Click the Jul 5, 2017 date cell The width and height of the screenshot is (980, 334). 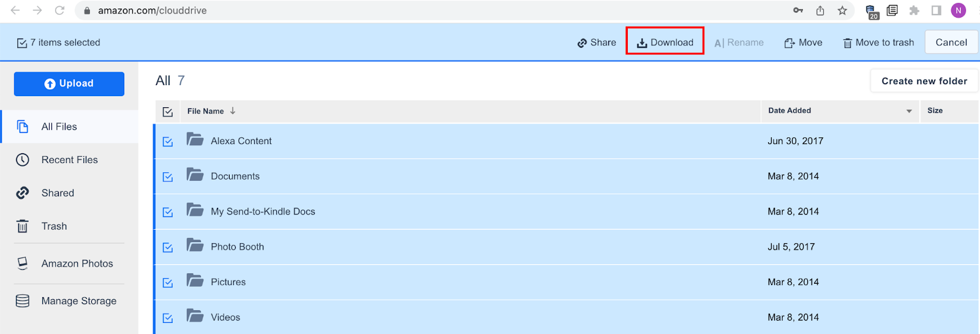point(791,246)
